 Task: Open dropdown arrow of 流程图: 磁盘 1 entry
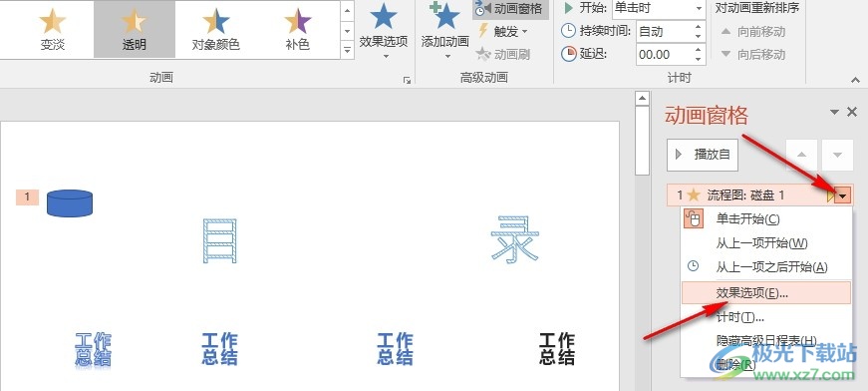pos(843,195)
